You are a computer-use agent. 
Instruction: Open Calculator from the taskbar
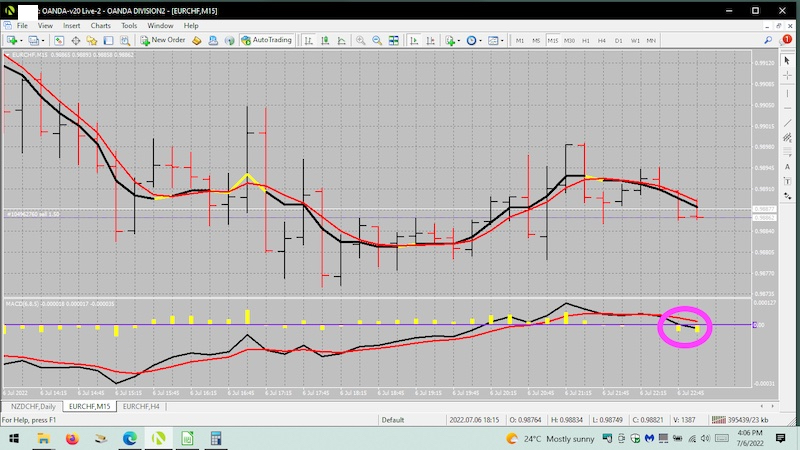pyautogui.click(x=216, y=438)
